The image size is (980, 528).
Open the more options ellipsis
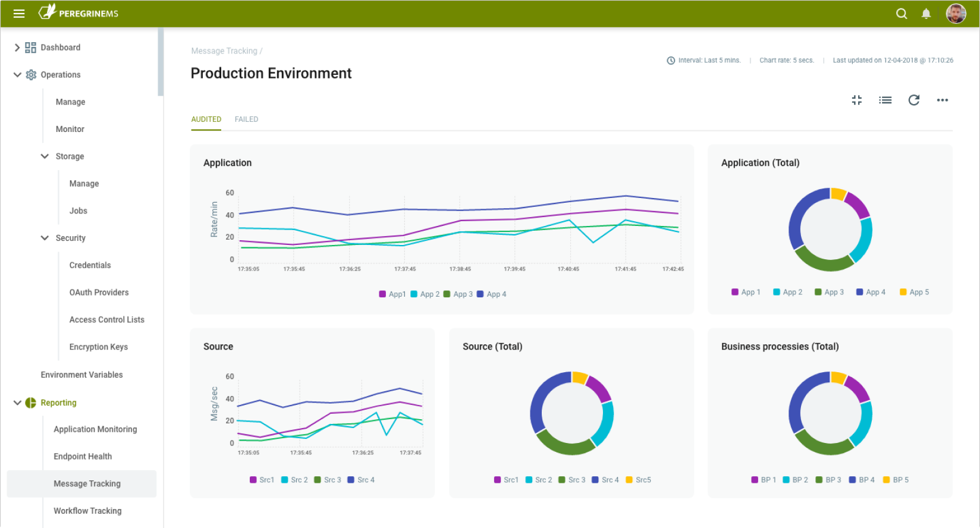tap(943, 100)
